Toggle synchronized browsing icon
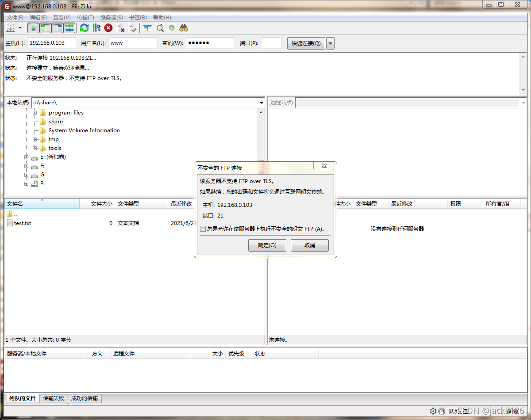 pyautogui.click(x=172, y=28)
